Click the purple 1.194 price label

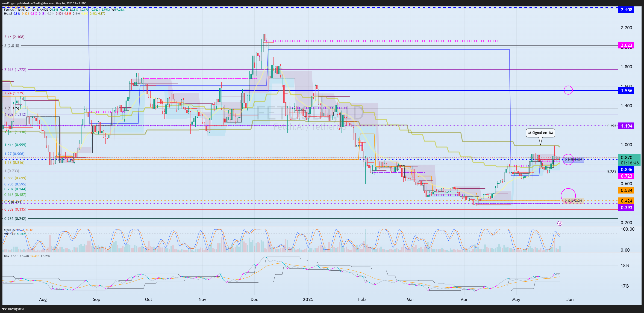coord(626,126)
